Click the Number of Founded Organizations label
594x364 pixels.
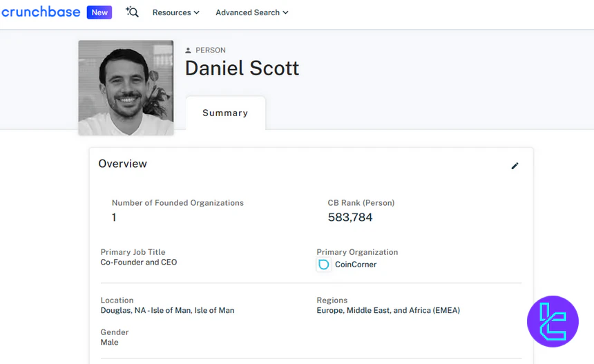[x=178, y=202]
